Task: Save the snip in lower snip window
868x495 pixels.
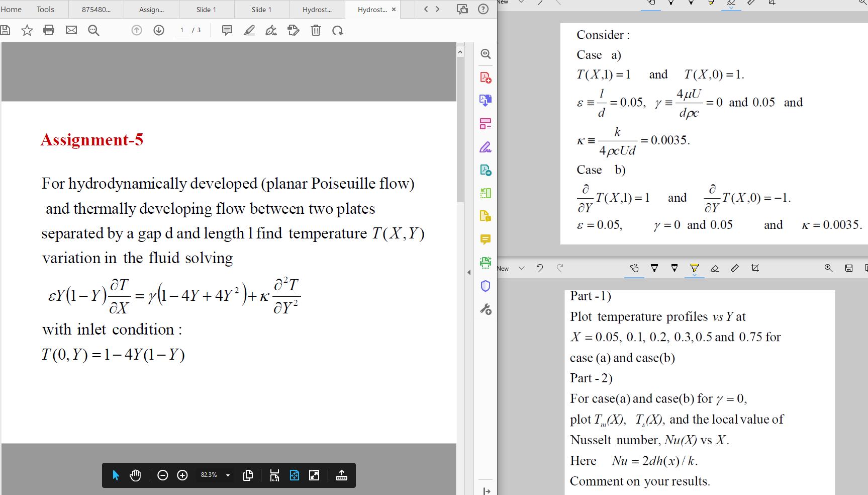Action: pos(849,268)
